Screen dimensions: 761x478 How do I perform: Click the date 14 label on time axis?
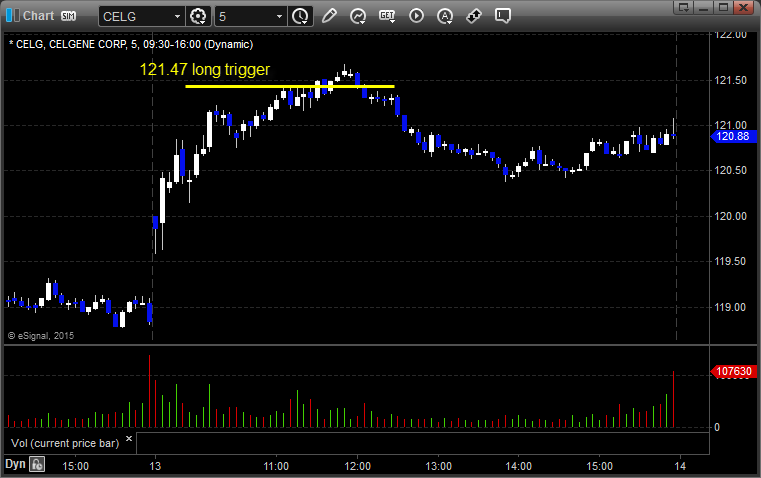(680, 466)
